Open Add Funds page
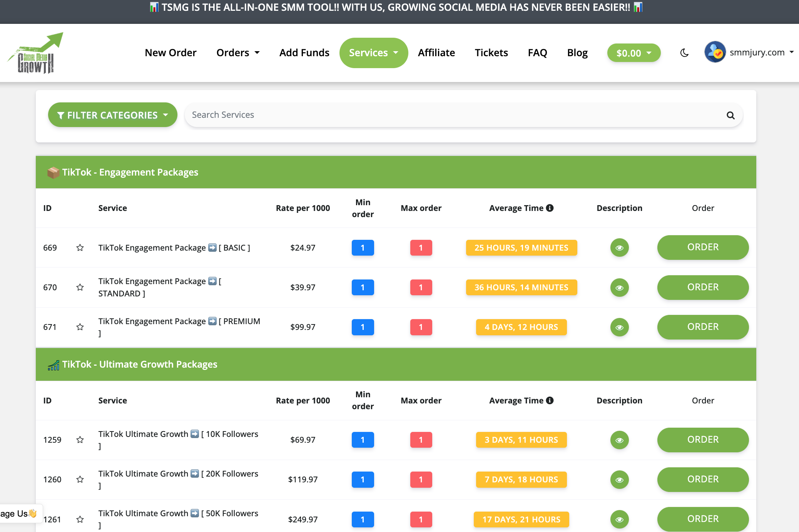Image resolution: width=799 pixels, height=532 pixels. click(x=304, y=53)
